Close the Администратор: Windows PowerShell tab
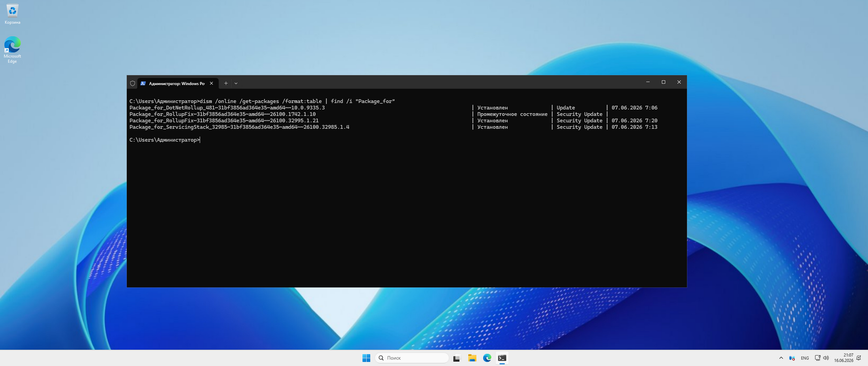 (x=211, y=83)
